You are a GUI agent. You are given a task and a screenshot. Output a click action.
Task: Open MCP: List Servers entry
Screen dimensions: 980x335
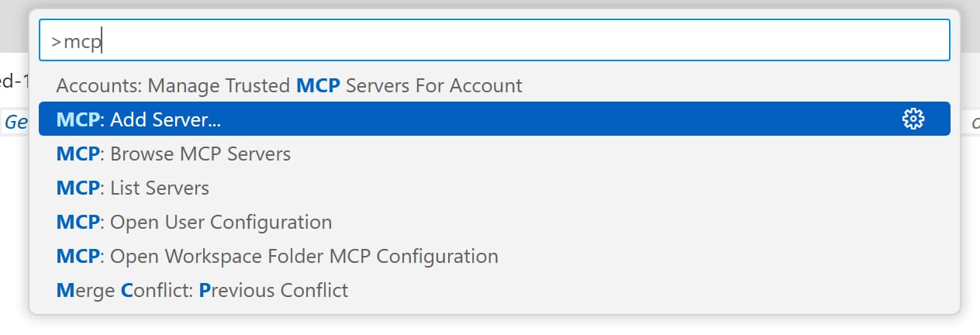pos(133,188)
